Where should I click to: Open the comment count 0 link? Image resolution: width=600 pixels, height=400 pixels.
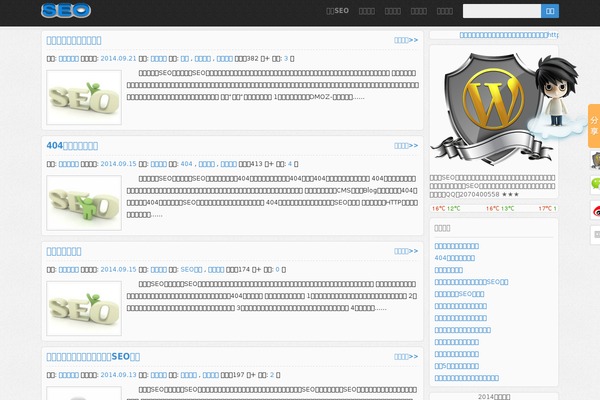pos(277,269)
